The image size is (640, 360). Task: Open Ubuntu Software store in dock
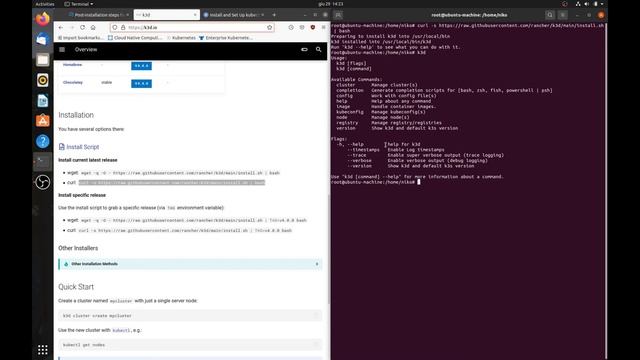42,121
